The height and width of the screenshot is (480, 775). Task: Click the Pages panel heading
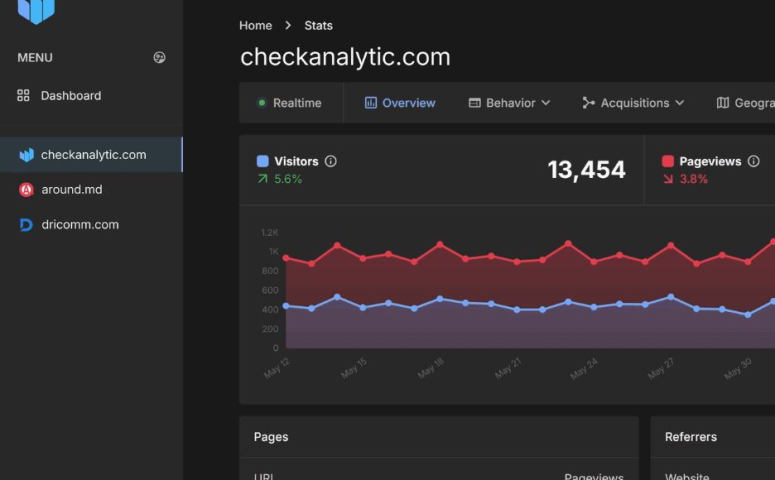(271, 437)
